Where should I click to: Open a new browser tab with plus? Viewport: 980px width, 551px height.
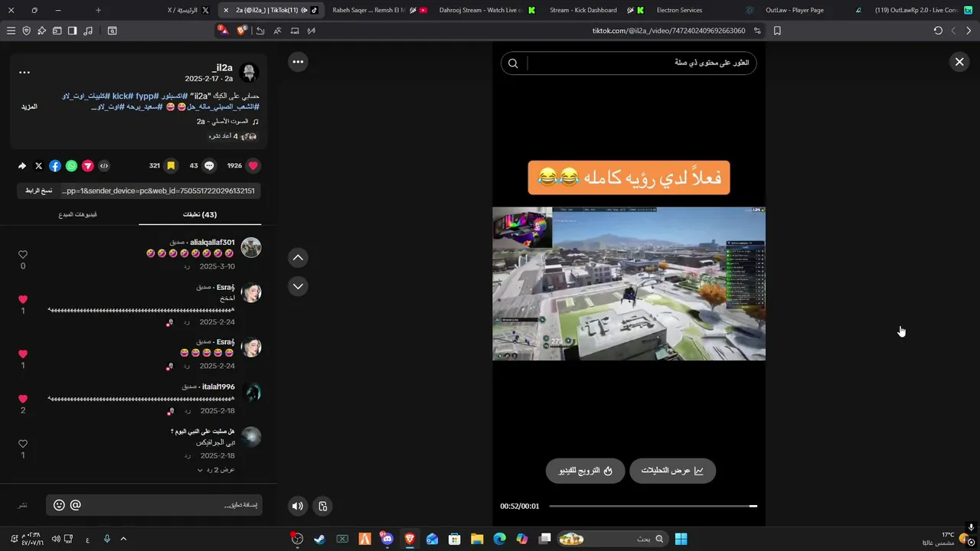point(98,10)
